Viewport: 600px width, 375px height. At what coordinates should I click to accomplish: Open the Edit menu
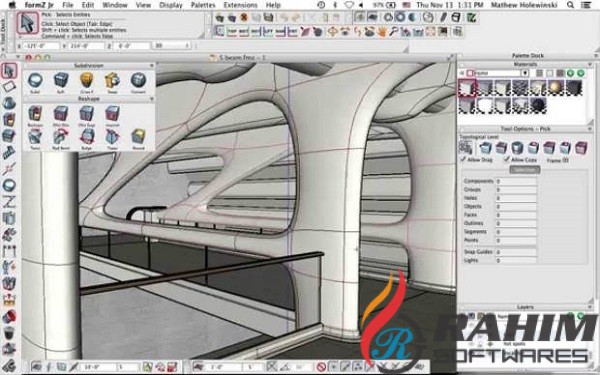pyautogui.click(x=88, y=5)
